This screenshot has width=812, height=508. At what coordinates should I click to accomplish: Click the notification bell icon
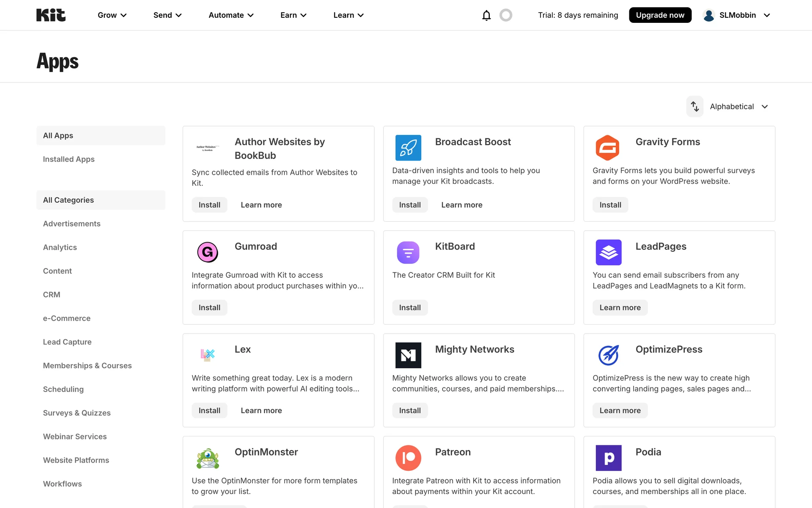(x=486, y=15)
